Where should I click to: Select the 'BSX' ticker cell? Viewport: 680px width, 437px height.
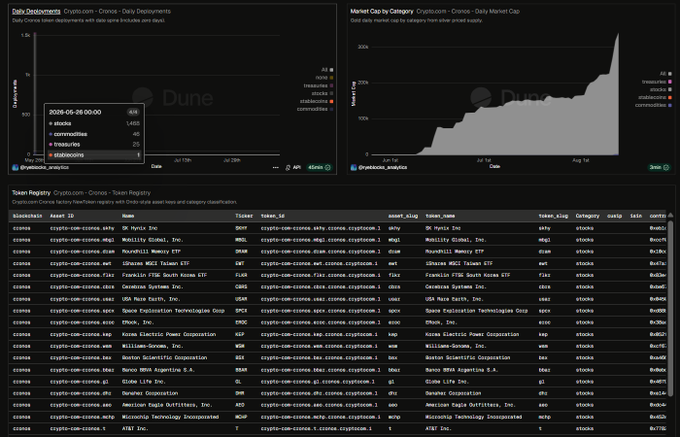(x=240, y=358)
